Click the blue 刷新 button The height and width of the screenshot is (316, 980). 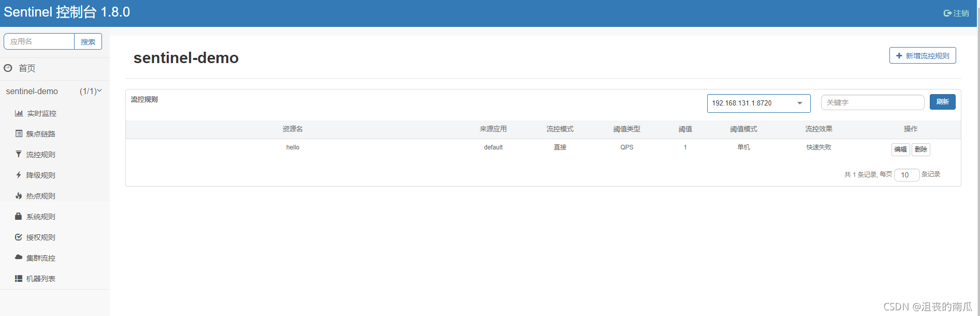[942, 102]
